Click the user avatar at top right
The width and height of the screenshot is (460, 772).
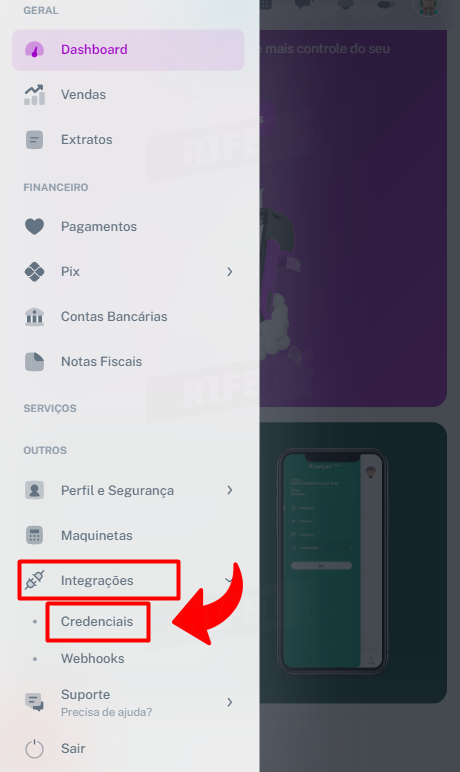coord(428,6)
